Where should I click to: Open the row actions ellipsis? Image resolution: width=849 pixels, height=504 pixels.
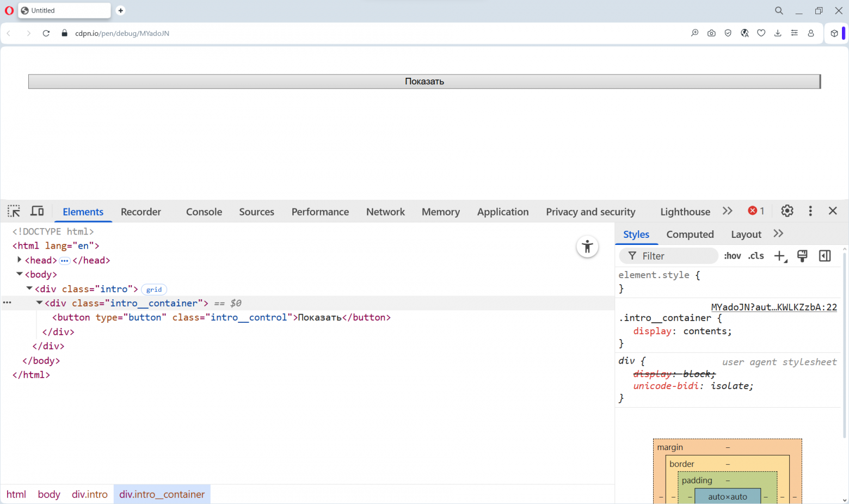(7, 302)
